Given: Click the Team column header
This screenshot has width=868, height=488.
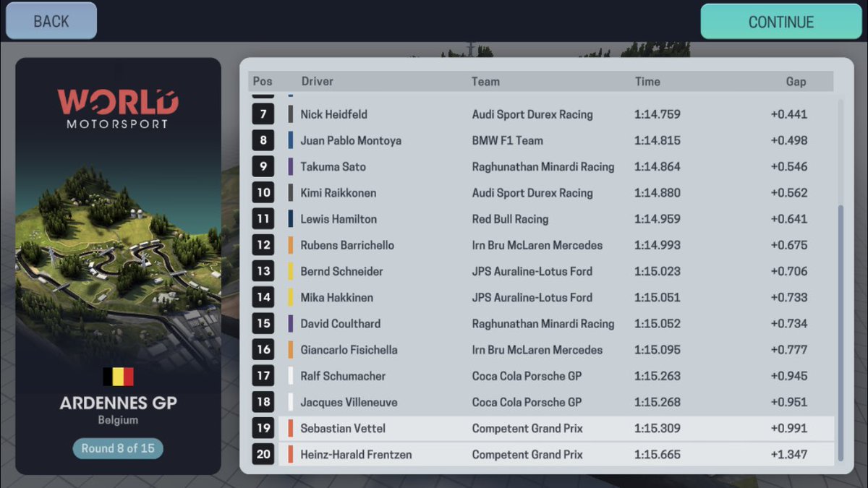Looking at the screenshot, I should point(485,82).
